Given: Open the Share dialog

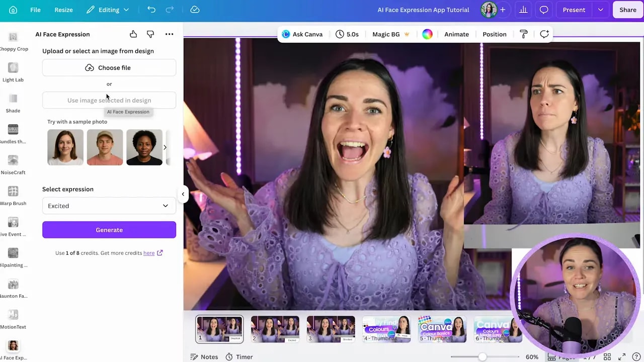Looking at the screenshot, I should (628, 10).
